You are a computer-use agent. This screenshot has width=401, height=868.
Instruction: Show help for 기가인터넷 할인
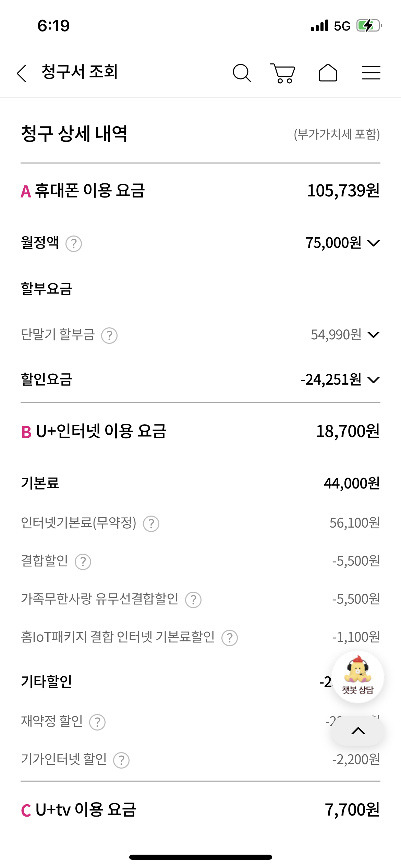(x=121, y=760)
